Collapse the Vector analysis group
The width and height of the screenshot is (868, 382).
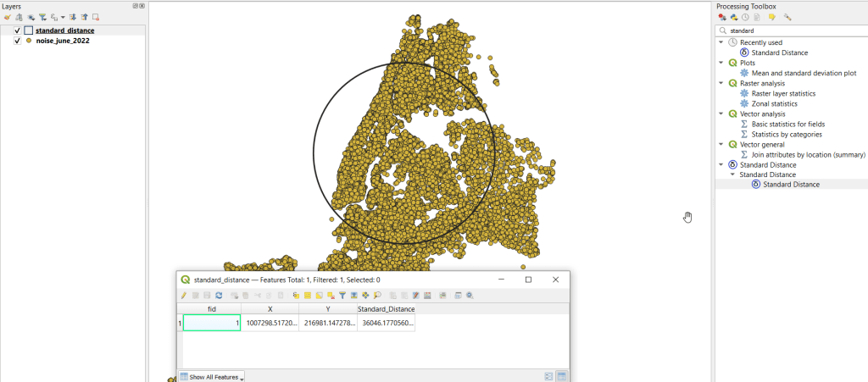(721, 113)
